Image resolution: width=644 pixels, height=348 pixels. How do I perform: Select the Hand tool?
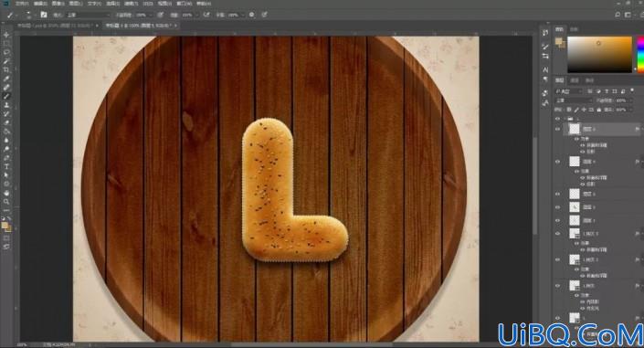[x=6, y=193]
